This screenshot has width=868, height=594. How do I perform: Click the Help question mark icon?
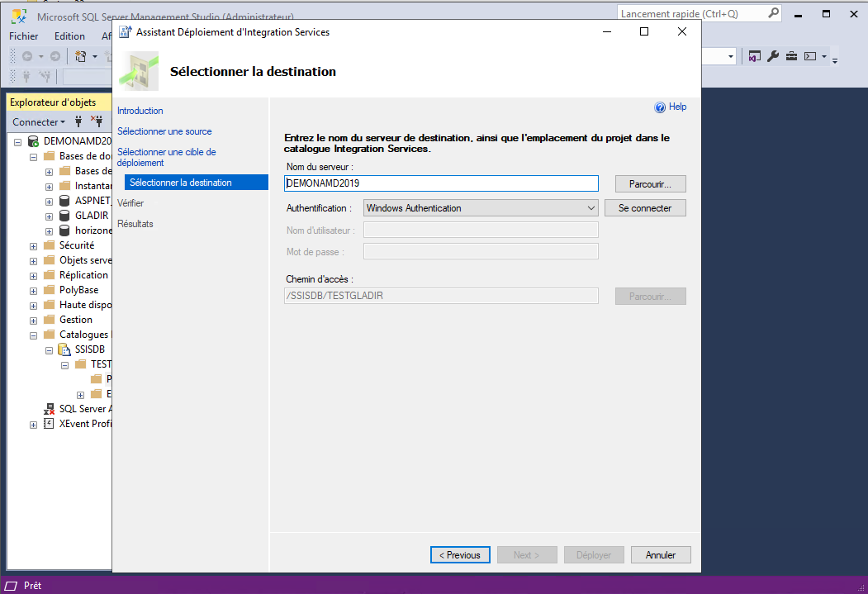pyautogui.click(x=660, y=107)
